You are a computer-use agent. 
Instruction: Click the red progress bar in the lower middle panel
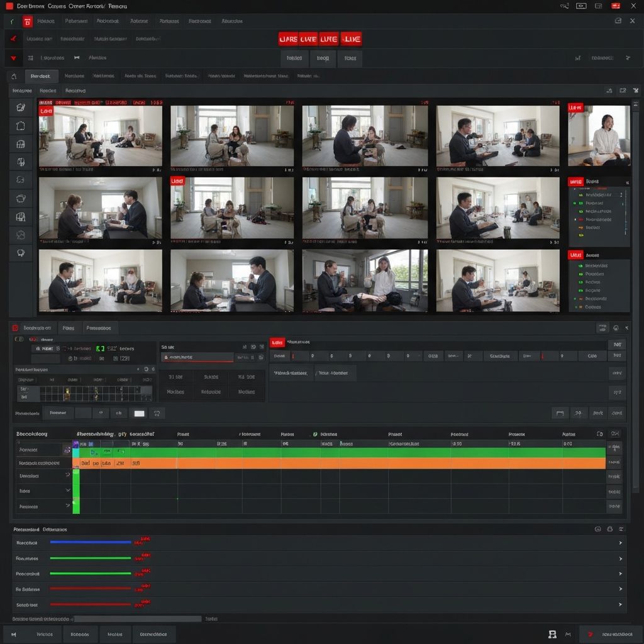tap(198, 357)
